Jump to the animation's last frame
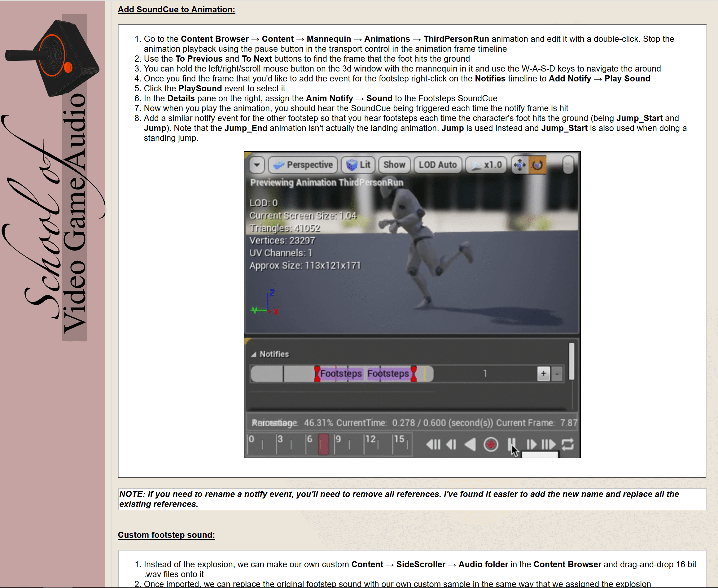 [548, 444]
